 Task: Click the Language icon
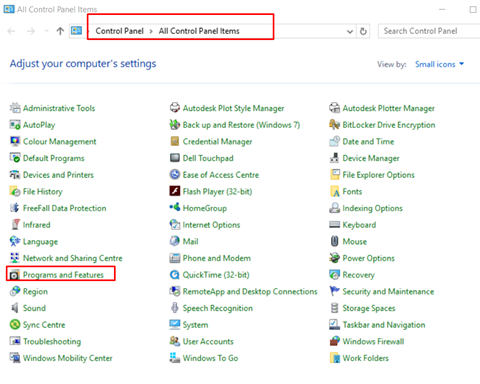pyautogui.click(x=15, y=241)
